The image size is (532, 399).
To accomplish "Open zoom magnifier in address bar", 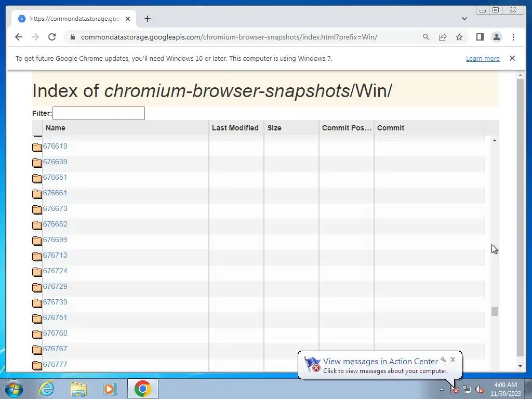I will click(x=426, y=37).
